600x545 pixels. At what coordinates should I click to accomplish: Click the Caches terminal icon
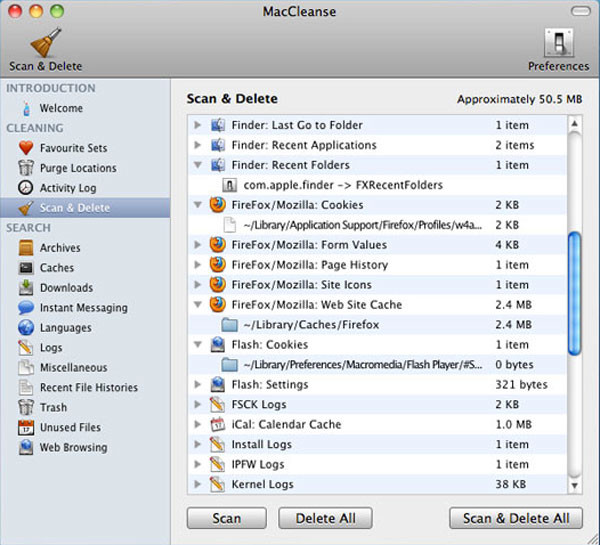(x=26, y=268)
